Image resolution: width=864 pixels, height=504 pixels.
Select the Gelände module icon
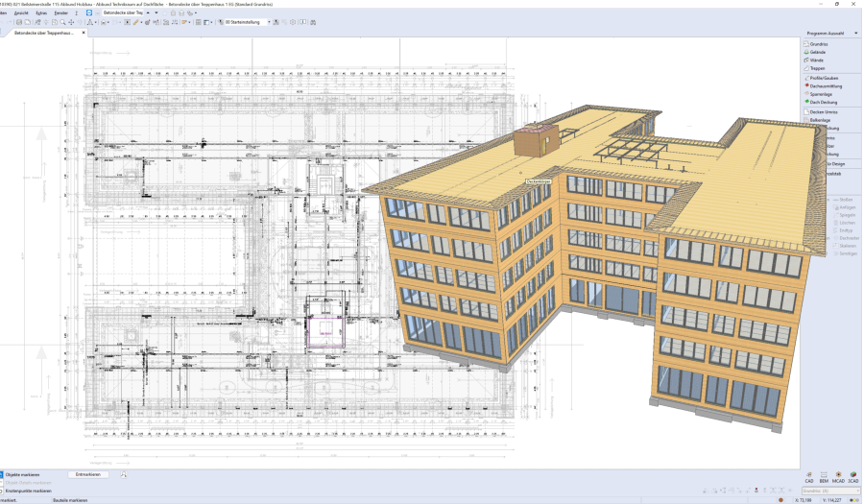807,52
